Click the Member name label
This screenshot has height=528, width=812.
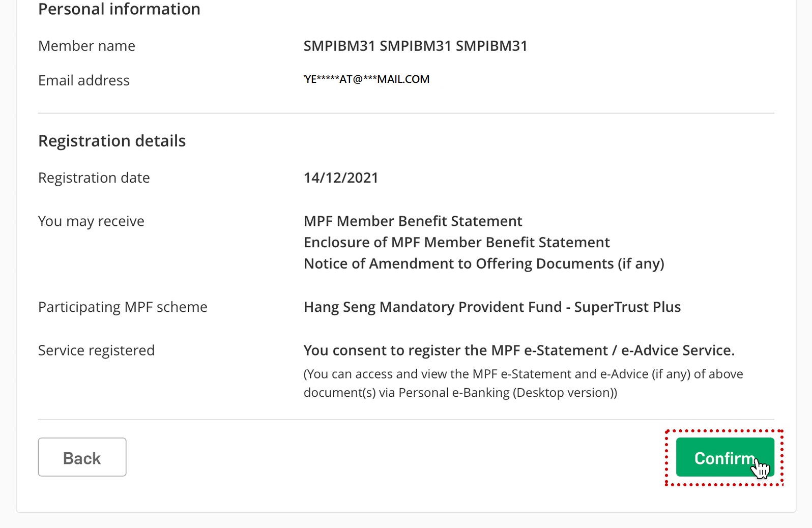[86, 46]
